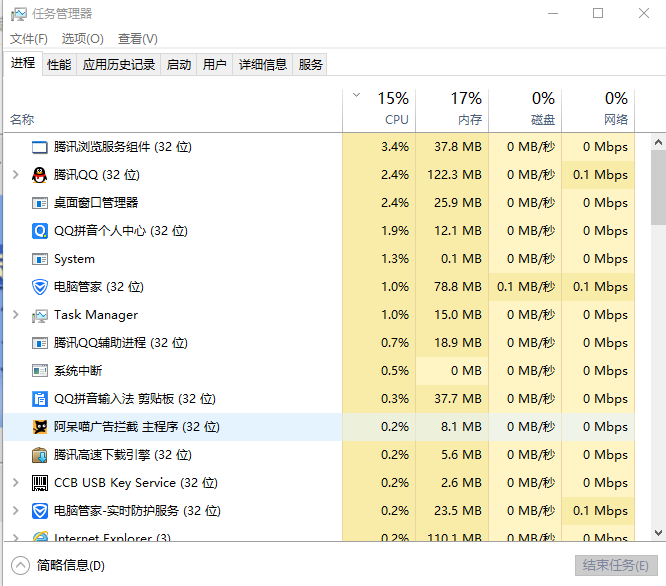Viewport: 666px width, 586px height.
Task: Sort by the 名称 column header
Action: click(x=173, y=110)
